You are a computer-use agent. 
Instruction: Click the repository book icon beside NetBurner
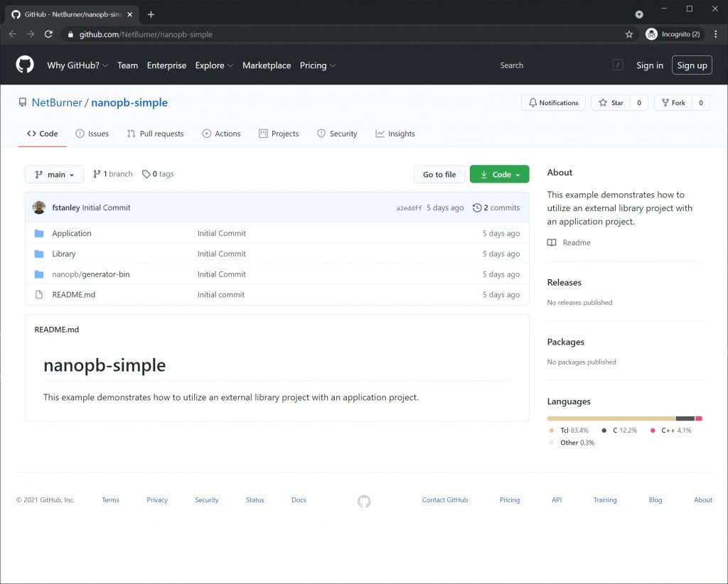pyautogui.click(x=21, y=102)
